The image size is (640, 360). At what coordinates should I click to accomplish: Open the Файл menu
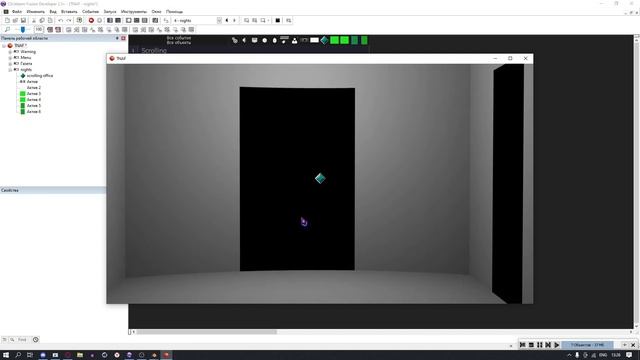click(x=17, y=12)
